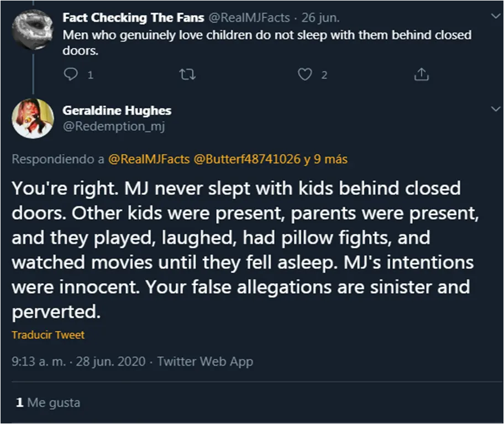
Task: Click the Fact Checking The Fans name
Action: [133, 18]
